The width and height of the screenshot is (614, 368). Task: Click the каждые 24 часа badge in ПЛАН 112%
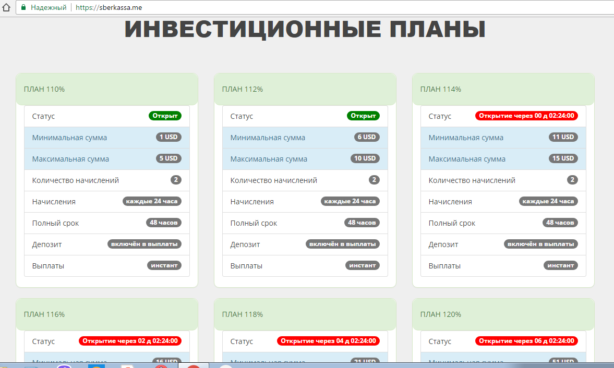350,201
